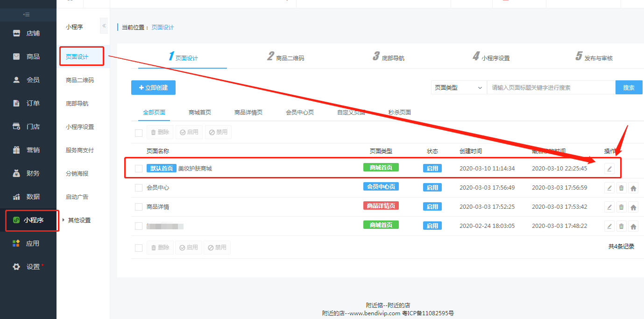Open 商品二维码 in the submenu
The image size is (644, 319).
(x=80, y=80)
